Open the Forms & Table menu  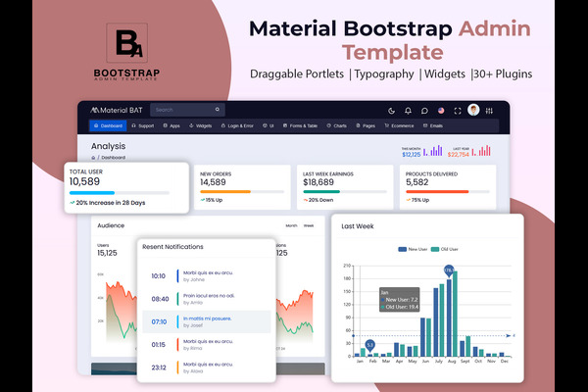(300, 125)
